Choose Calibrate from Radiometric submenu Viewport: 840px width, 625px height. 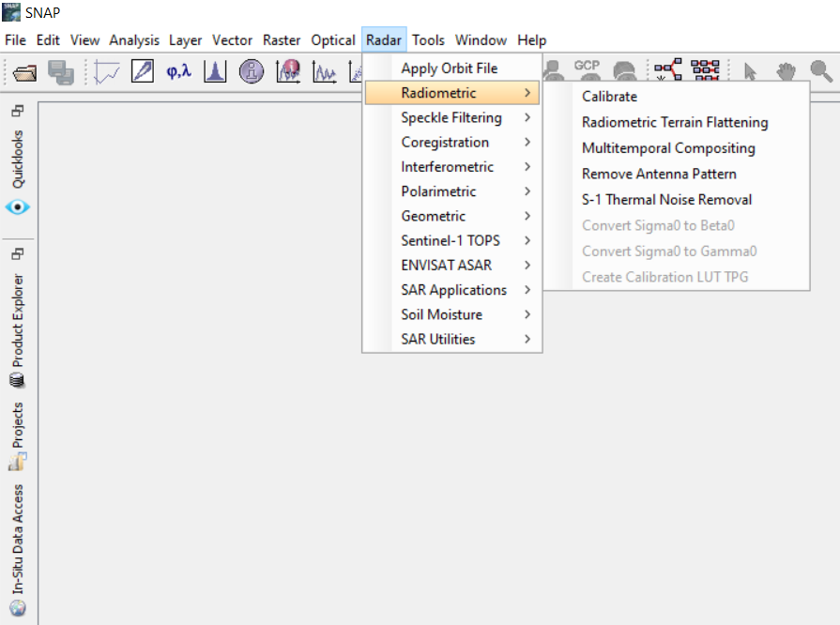click(x=609, y=97)
